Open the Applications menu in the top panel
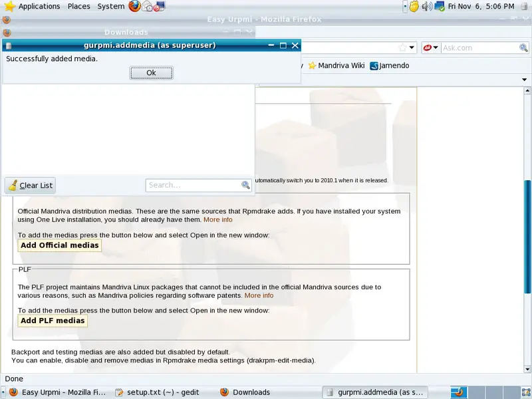Screen dimensions: 532x399 tap(32, 6)
